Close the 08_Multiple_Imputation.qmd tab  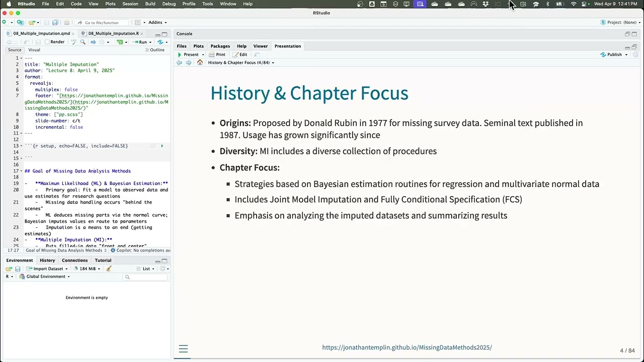tap(73, 34)
